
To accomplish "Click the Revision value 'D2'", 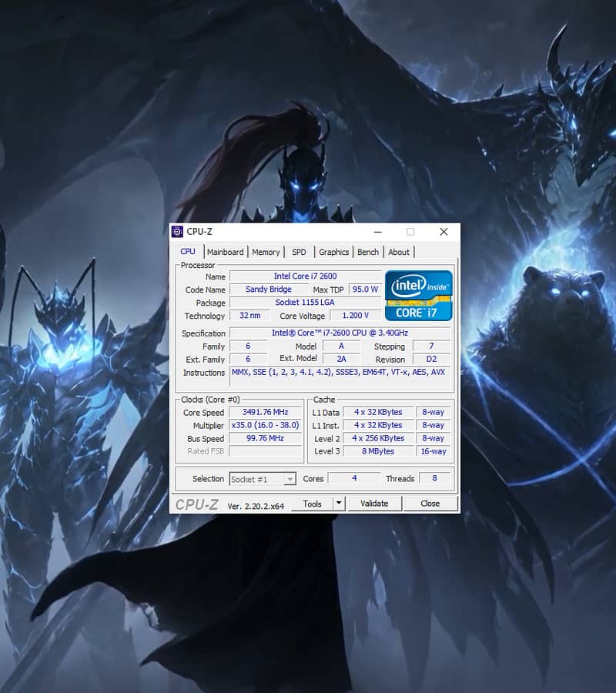I will click(431, 359).
